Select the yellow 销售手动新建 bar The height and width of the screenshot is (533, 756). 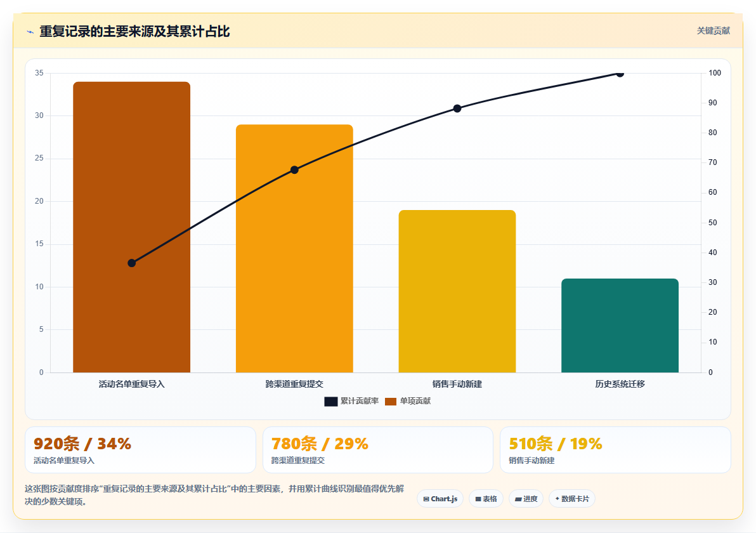pos(457,291)
